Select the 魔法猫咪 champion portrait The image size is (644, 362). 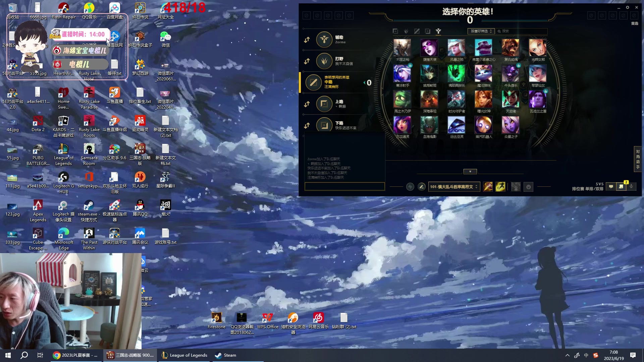(484, 73)
